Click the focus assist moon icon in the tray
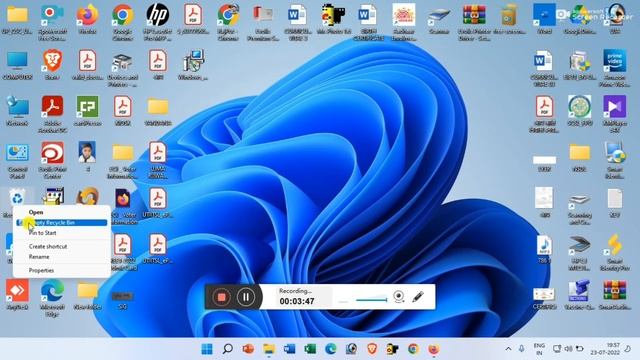 tap(628, 349)
